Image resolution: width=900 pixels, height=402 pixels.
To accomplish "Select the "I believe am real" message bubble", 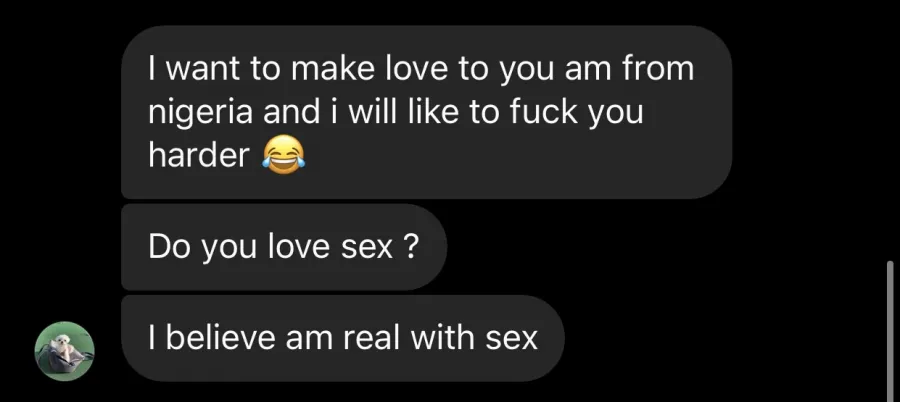I will click(343, 338).
